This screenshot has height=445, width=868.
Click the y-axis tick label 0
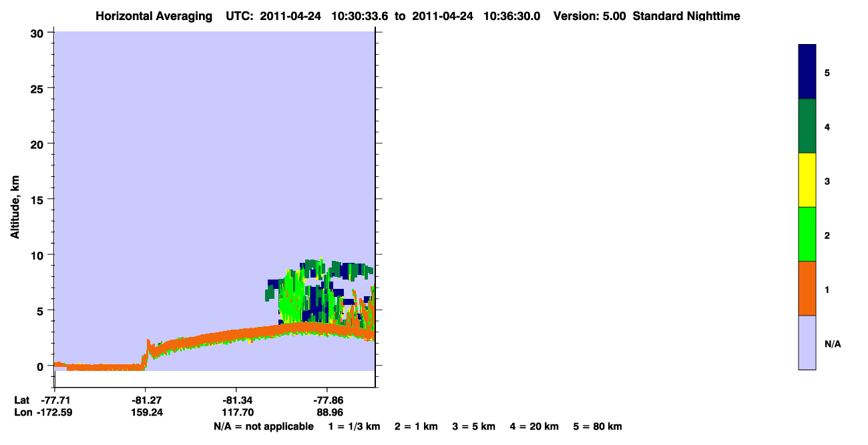click(41, 366)
